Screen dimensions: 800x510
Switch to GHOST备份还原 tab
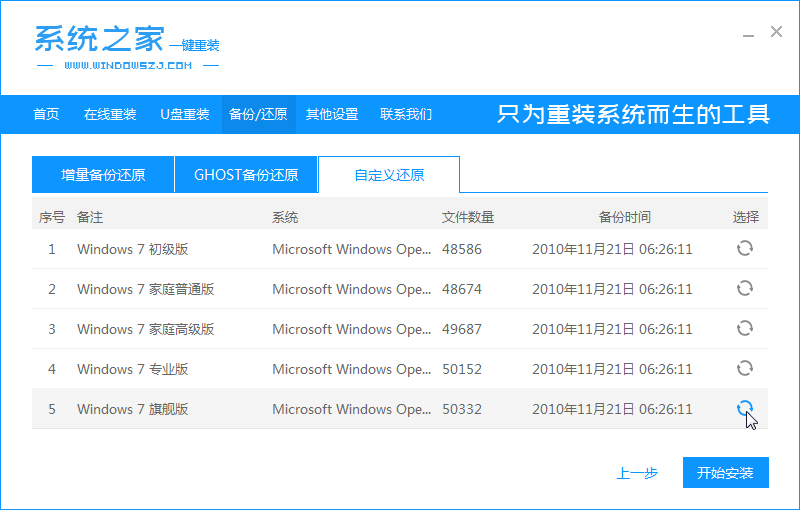click(246, 175)
